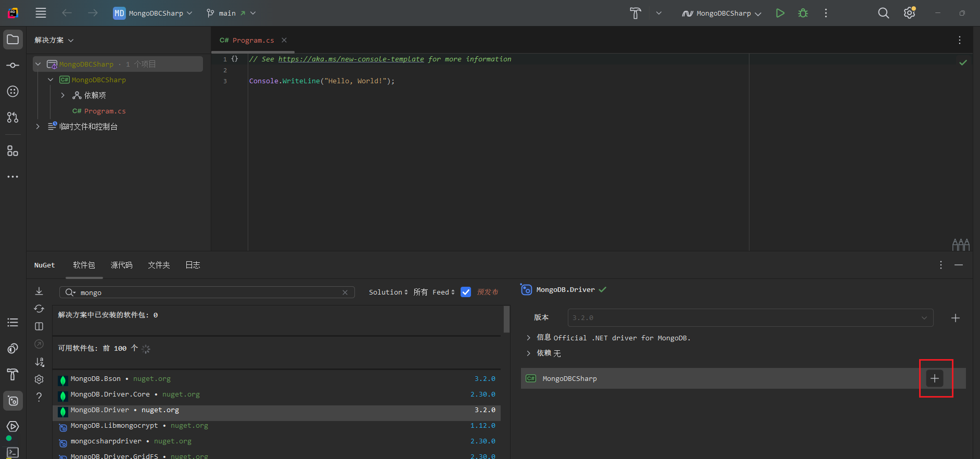
Task: Open the Terminal tool window icon
Action: point(13,452)
